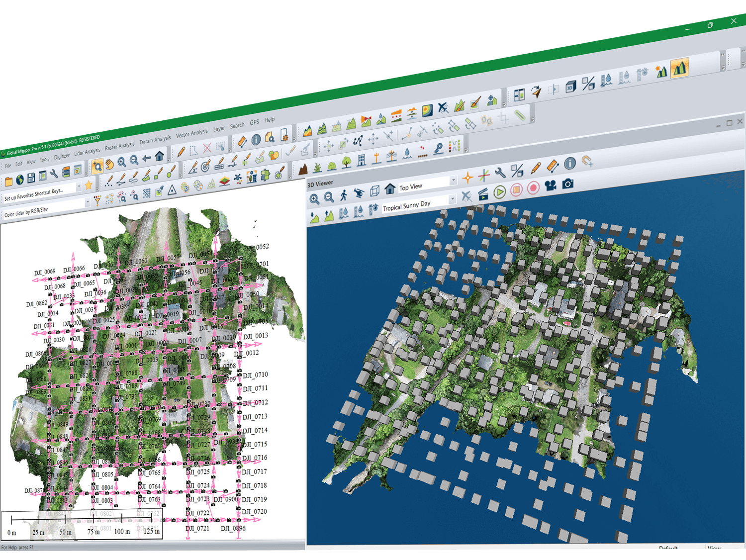Open the Tropical Sunny Day sky dropdown
The image size is (746, 560).
452,199
